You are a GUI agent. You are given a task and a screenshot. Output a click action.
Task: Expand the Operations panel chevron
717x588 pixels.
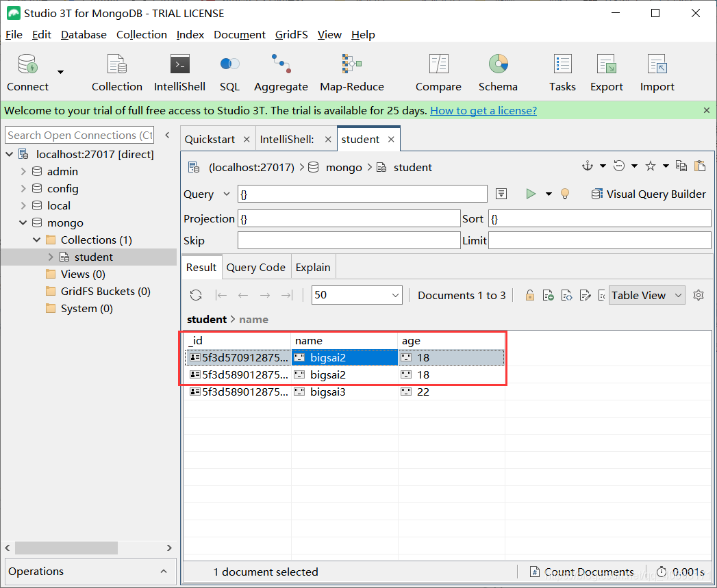[x=164, y=571]
